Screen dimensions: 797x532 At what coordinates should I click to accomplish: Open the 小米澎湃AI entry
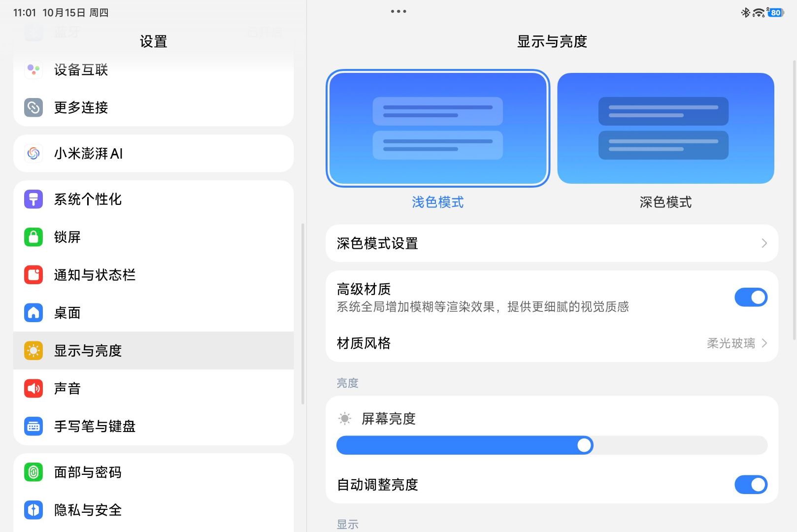pyautogui.click(x=154, y=154)
